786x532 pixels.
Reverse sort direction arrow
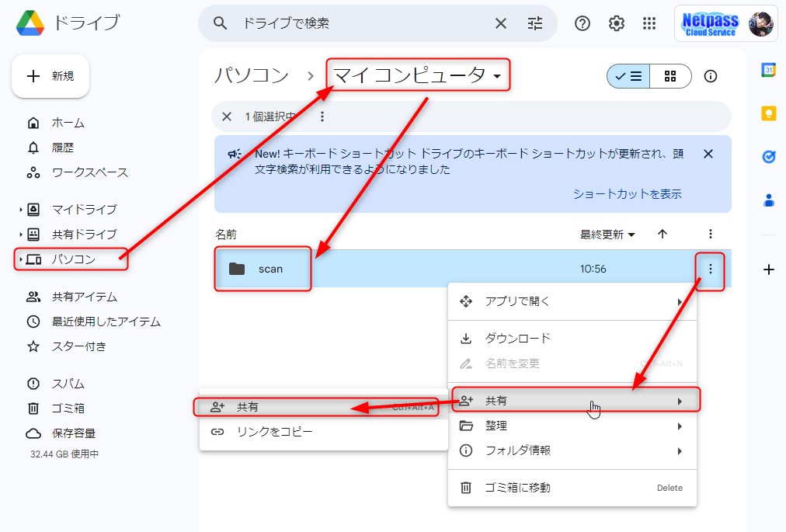click(x=663, y=234)
